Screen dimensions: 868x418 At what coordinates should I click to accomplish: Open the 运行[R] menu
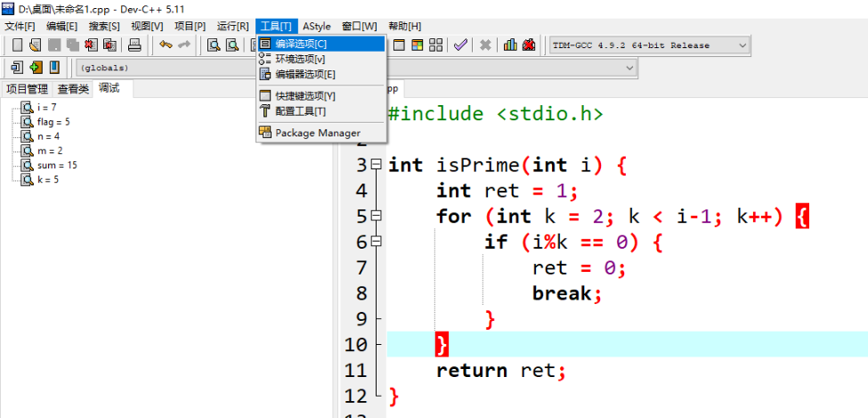pos(233,26)
